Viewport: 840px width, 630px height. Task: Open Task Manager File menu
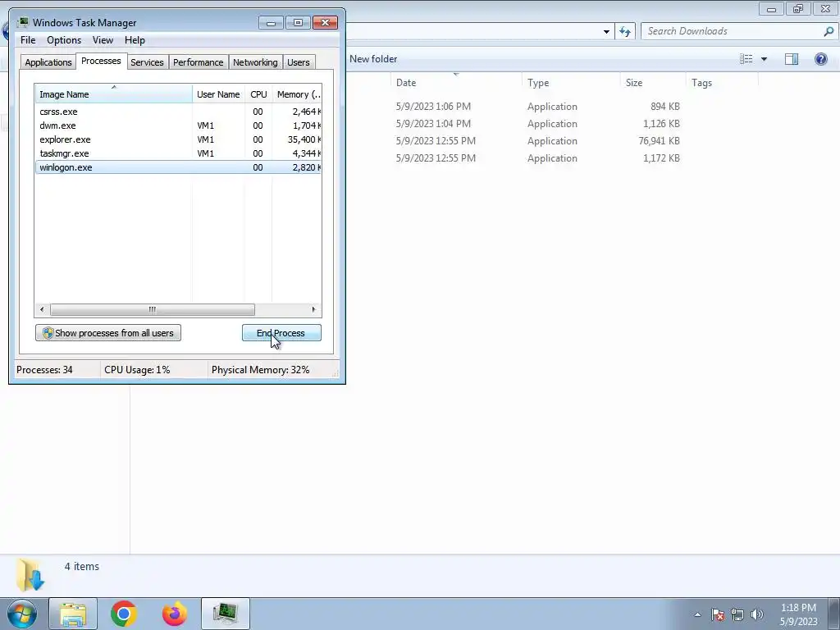click(28, 40)
